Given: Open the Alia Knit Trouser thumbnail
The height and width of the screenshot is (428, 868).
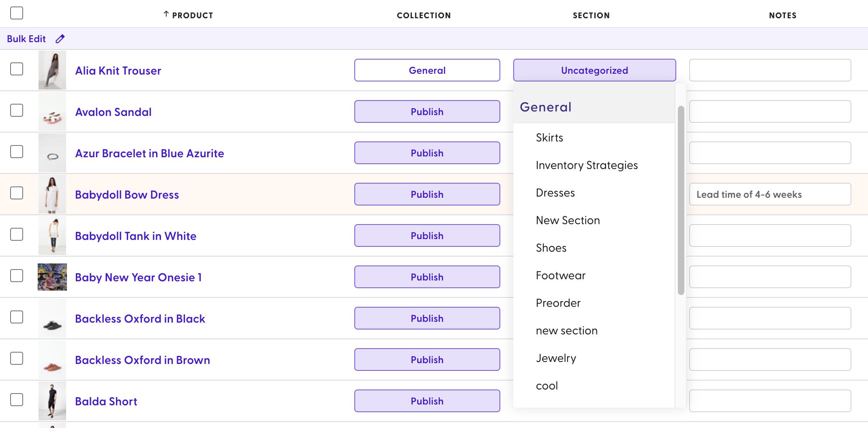Looking at the screenshot, I should [52, 70].
